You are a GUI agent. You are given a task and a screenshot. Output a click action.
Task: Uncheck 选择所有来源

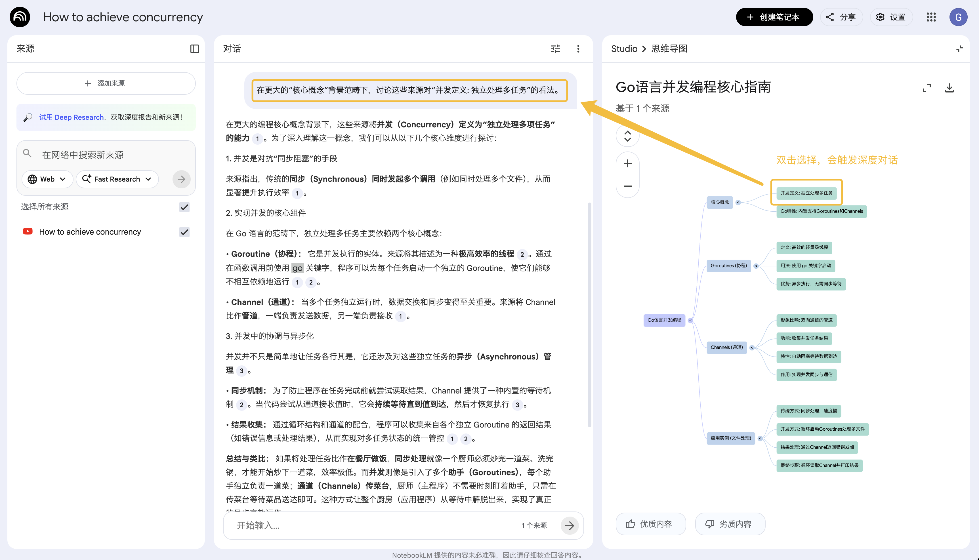click(x=184, y=207)
